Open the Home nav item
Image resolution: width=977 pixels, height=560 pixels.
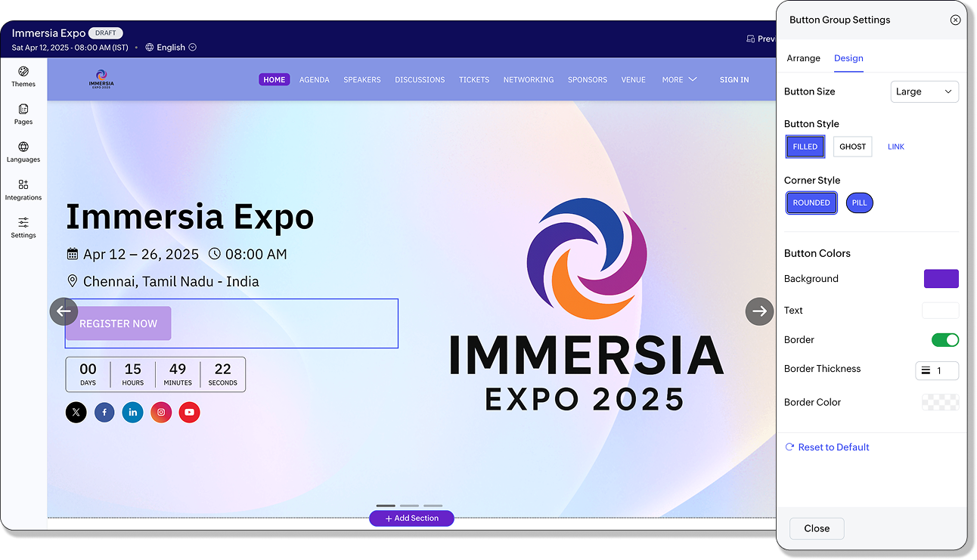(274, 79)
